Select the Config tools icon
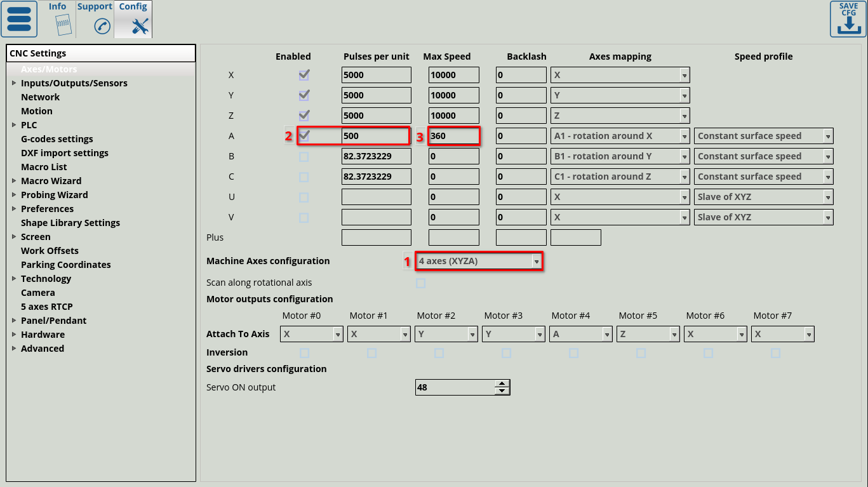Image resolution: width=868 pixels, height=487 pixels. 140,26
